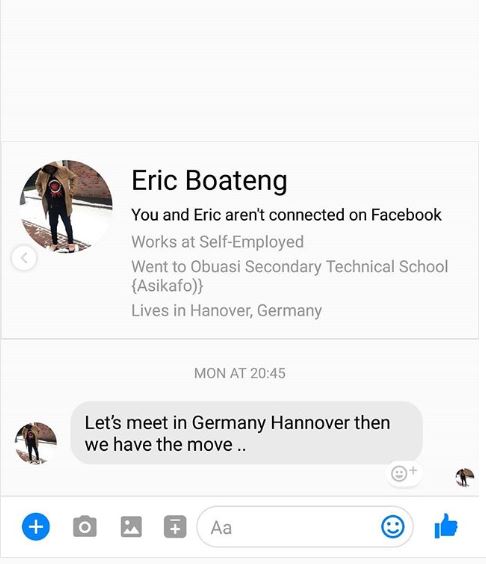Tap the "aren't connected on Facebook" notice
Viewport: 486px width, 564px height.
pos(286,215)
